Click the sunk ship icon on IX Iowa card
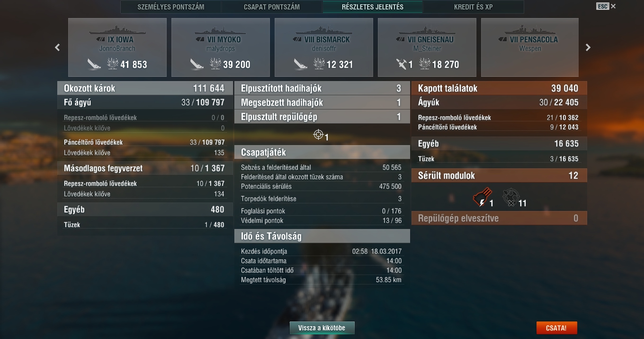 coord(94,64)
